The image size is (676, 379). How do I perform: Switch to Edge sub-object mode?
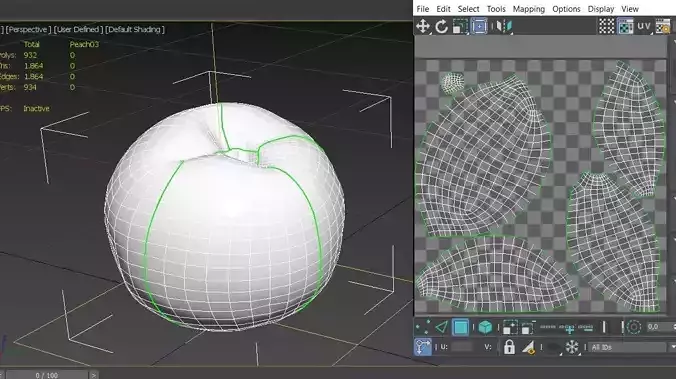[441, 327]
